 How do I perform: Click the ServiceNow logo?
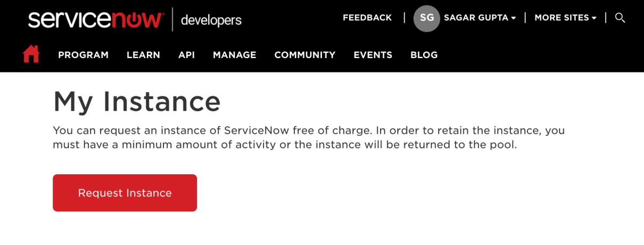coord(96,20)
